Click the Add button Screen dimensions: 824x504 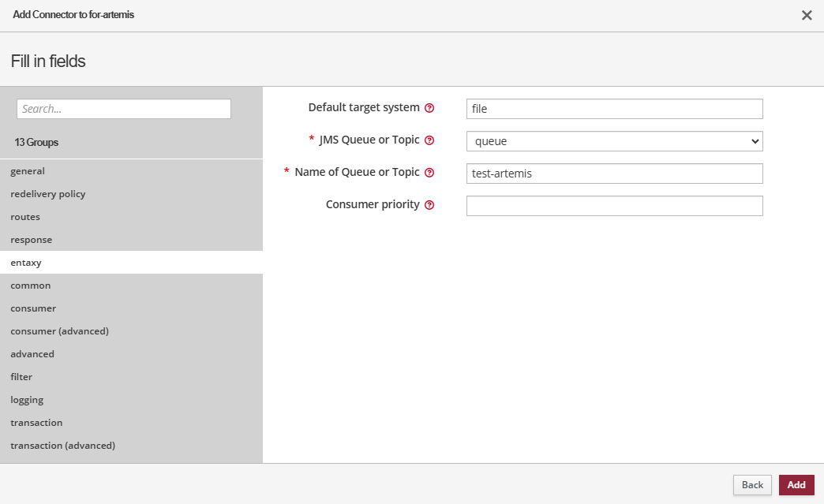[x=796, y=485]
